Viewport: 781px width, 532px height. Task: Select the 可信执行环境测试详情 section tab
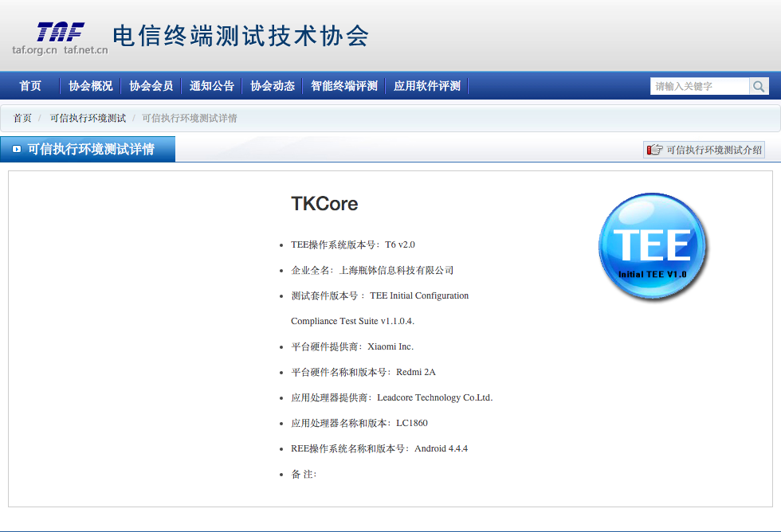(88, 149)
